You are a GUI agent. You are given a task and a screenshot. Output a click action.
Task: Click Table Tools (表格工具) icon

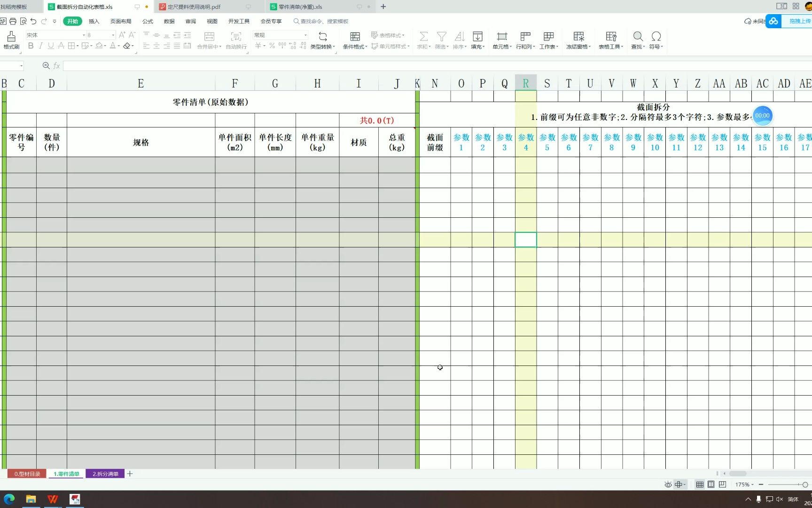611,36
